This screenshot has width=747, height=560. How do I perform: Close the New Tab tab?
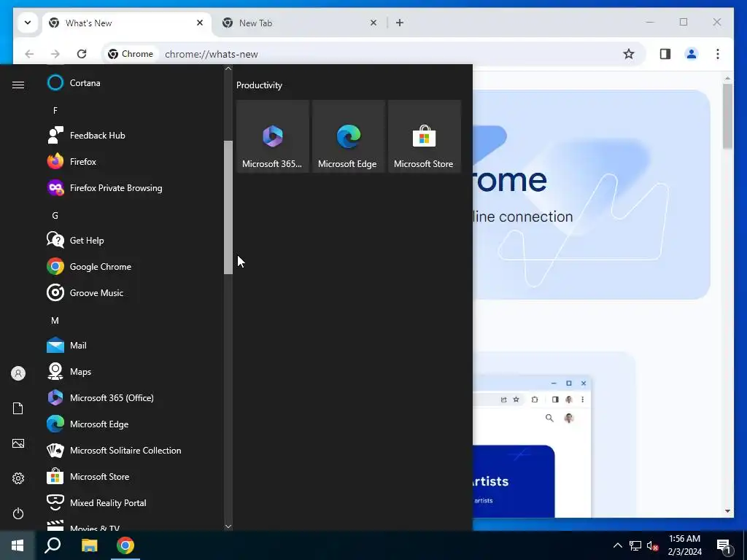(373, 23)
